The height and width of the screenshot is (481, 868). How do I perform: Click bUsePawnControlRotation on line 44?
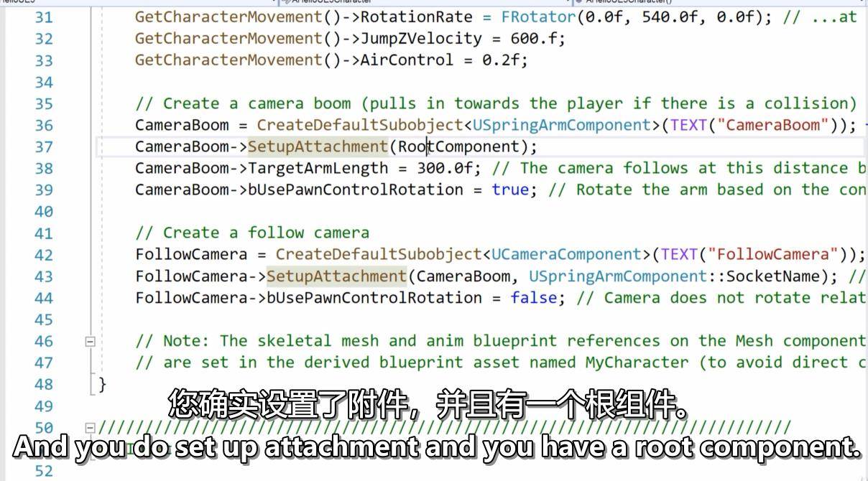point(374,298)
